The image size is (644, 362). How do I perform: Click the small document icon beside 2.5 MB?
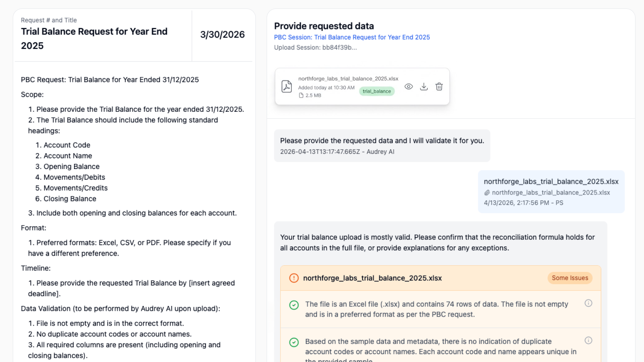point(301,96)
